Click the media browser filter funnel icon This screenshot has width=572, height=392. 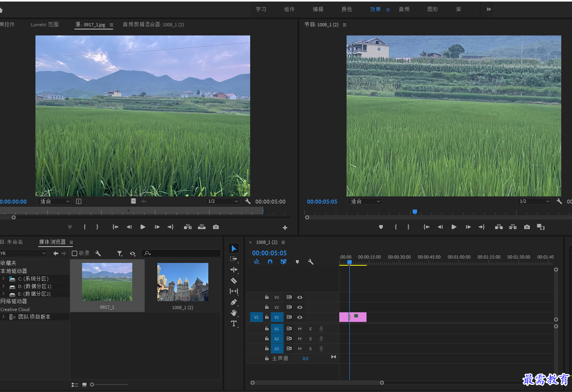click(119, 253)
